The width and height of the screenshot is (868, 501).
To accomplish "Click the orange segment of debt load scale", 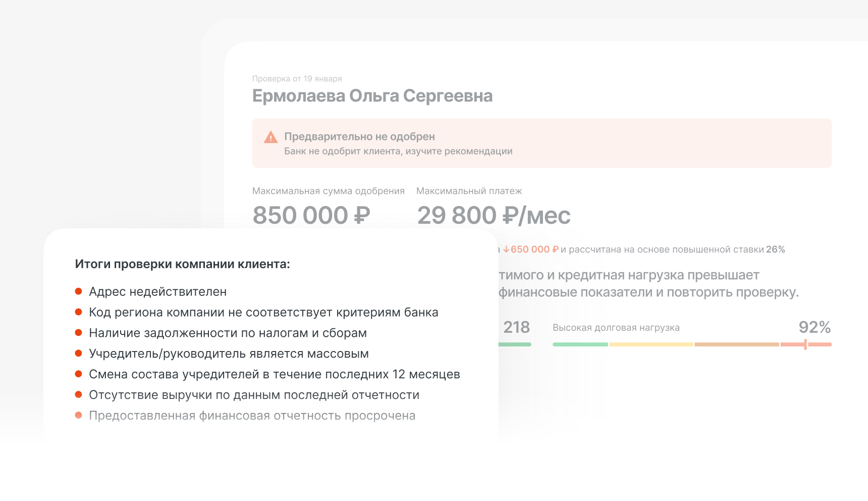I will [x=737, y=344].
